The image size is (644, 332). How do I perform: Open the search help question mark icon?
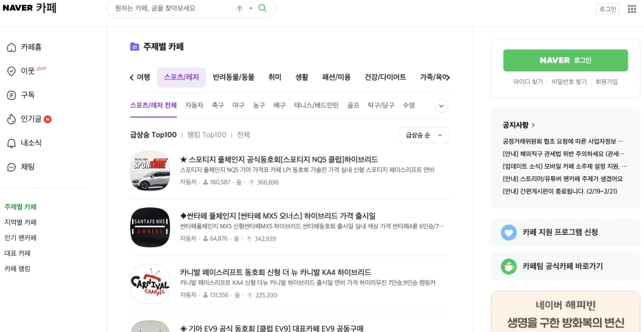click(x=239, y=8)
